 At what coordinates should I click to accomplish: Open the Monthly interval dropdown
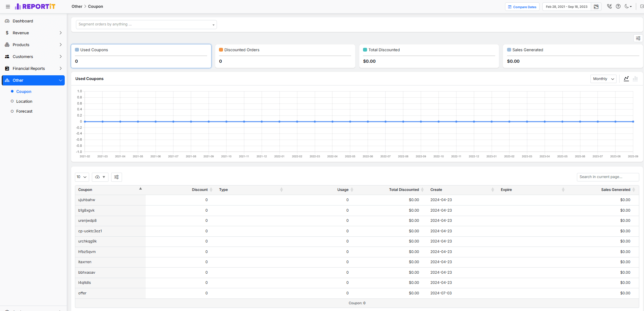tap(603, 79)
